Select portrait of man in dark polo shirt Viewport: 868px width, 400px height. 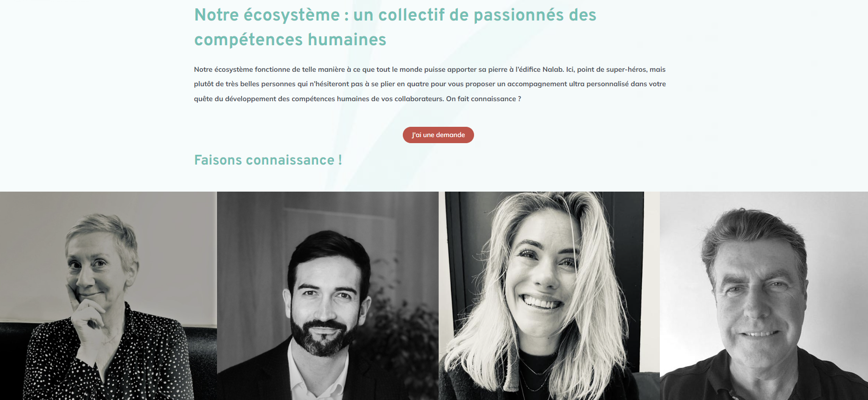tap(764, 296)
